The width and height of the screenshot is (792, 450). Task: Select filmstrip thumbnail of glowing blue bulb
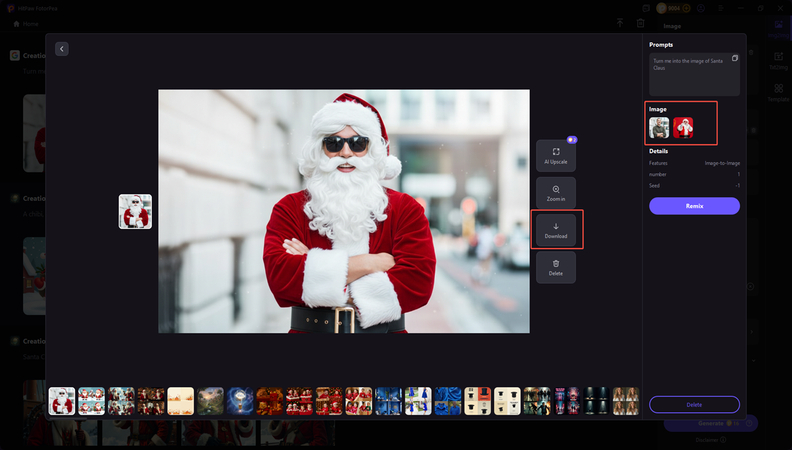[x=240, y=401]
